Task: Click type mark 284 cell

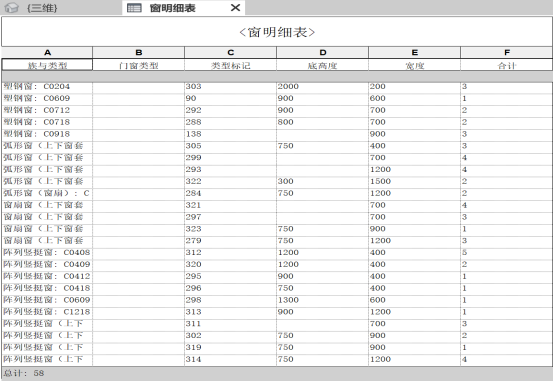Action: click(230, 193)
